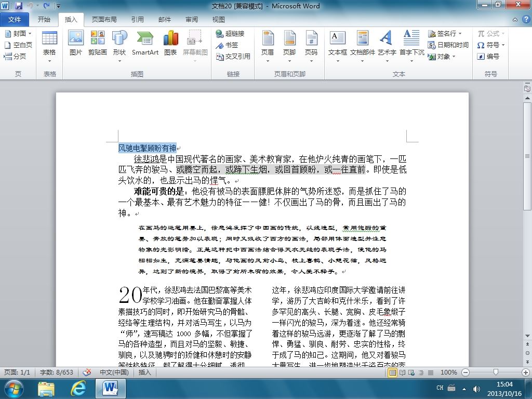
Task: Add a bookmark (书签)
Action: click(227, 45)
